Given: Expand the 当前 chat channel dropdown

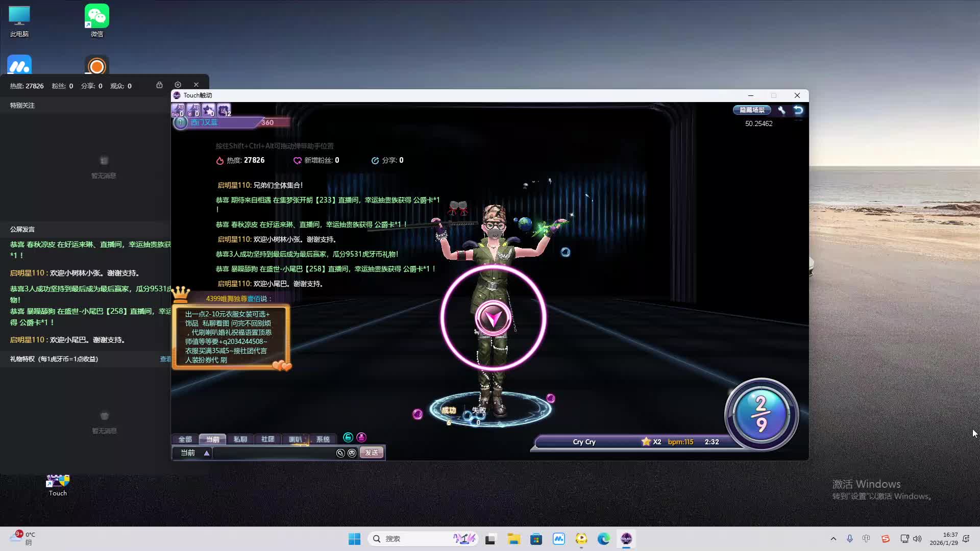Looking at the screenshot, I should click(x=206, y=453).
